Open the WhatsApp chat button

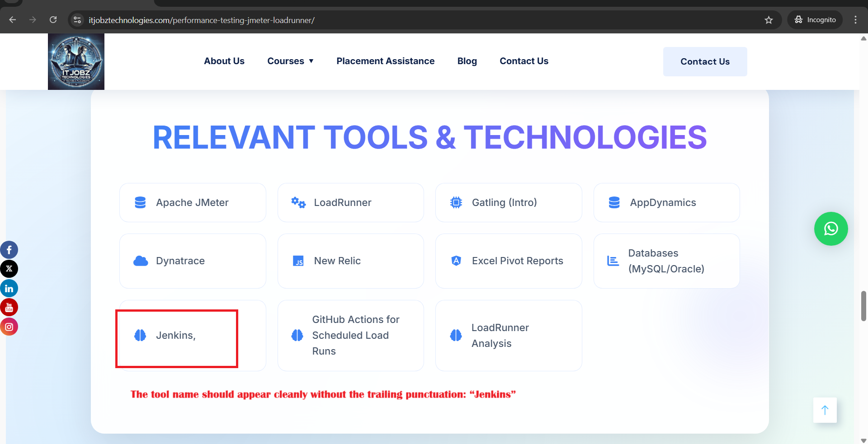click(830, 229)
